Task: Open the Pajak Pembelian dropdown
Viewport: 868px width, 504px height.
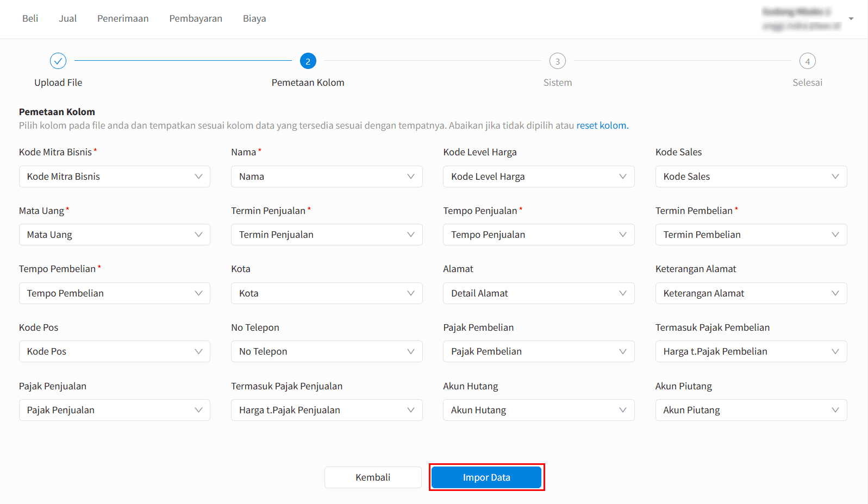Action: coord(539,351)
